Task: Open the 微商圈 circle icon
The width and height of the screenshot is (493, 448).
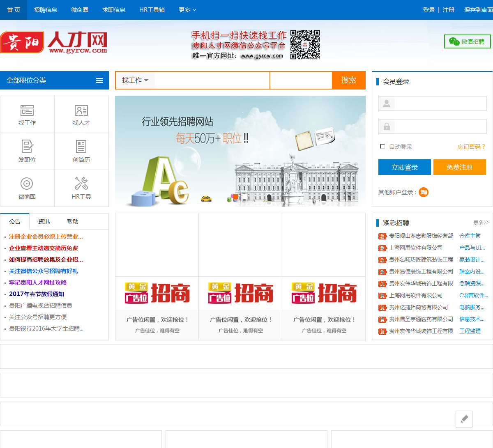Action: tap(27, 184)
